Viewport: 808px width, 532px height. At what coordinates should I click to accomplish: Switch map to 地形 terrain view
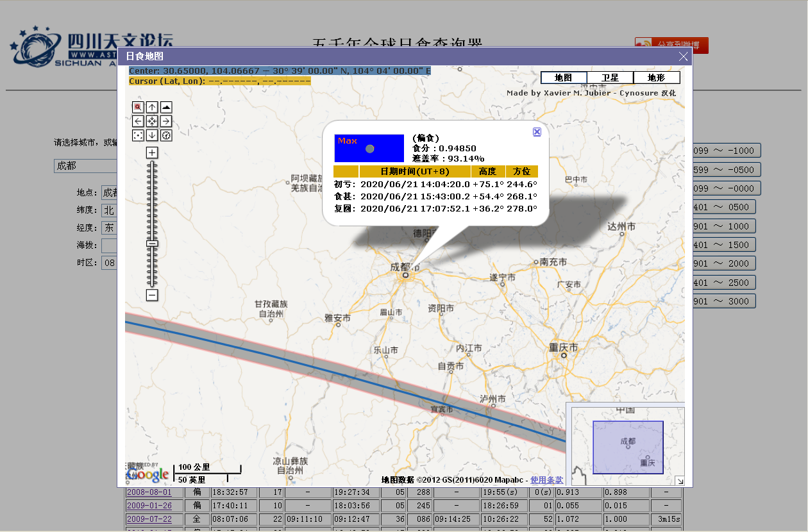click(x=656, y=78)
